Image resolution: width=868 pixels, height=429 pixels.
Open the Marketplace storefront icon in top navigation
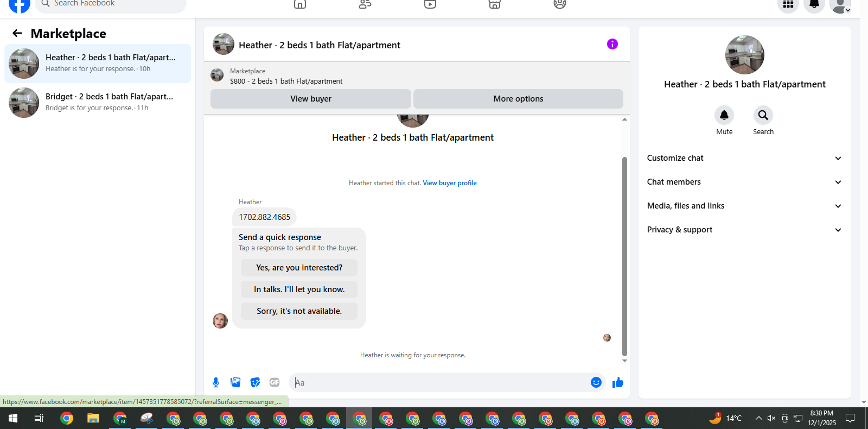495,4
